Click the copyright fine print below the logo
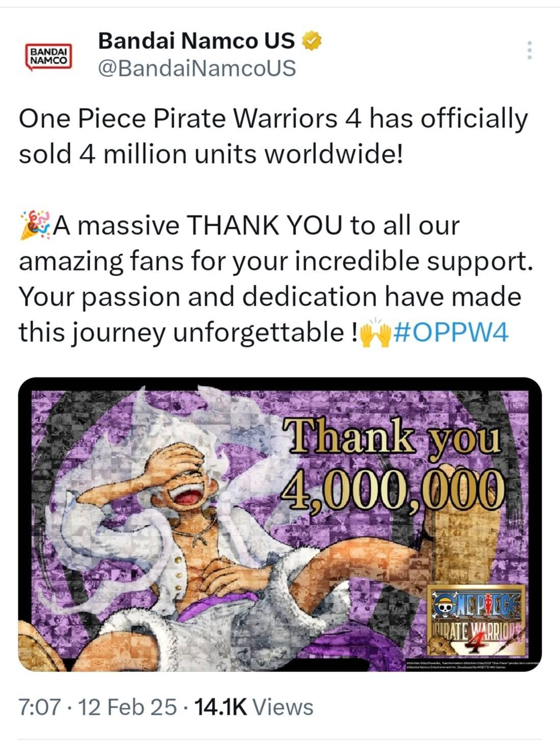Image resolution: width=560 pixels, height=754 pixels. [473, 665]
